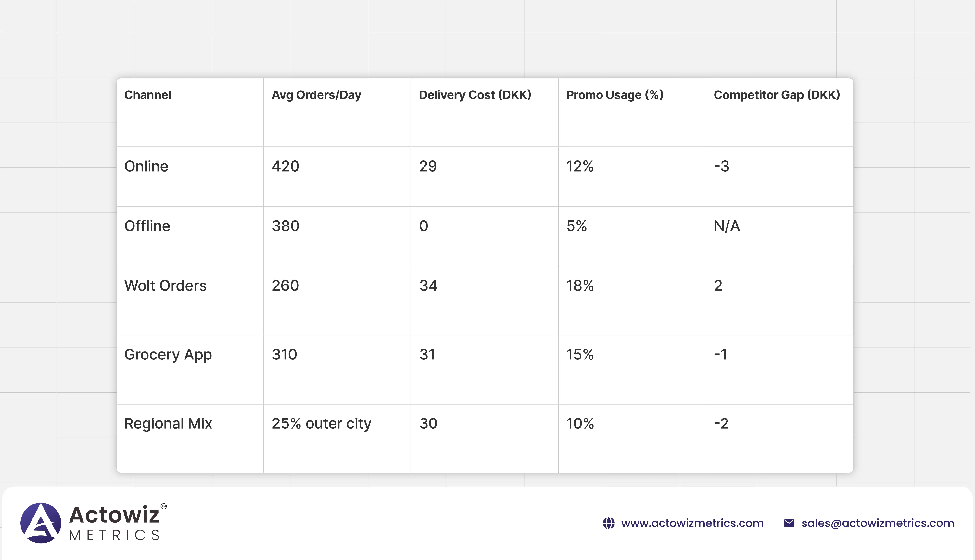
Task: Click the Promo Usage (%) header
Action: pos(614,95)
